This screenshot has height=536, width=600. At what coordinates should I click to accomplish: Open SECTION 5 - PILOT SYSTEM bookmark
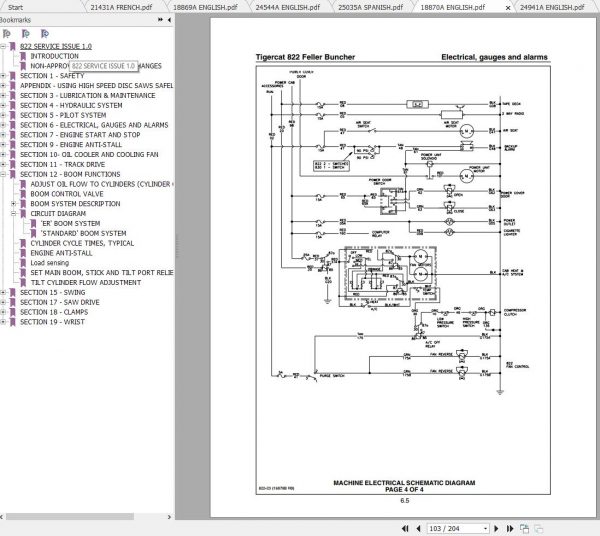pyautogui.click(x=63, y=115)
